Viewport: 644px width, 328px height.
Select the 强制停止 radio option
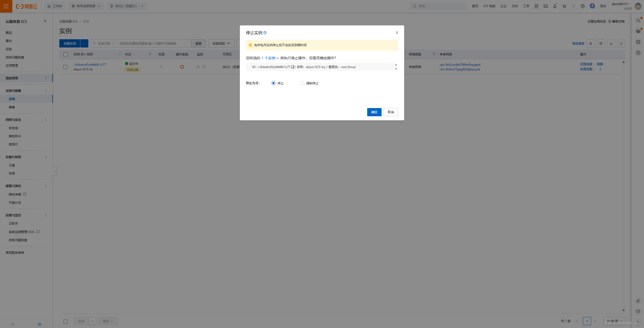click(302, 83)
